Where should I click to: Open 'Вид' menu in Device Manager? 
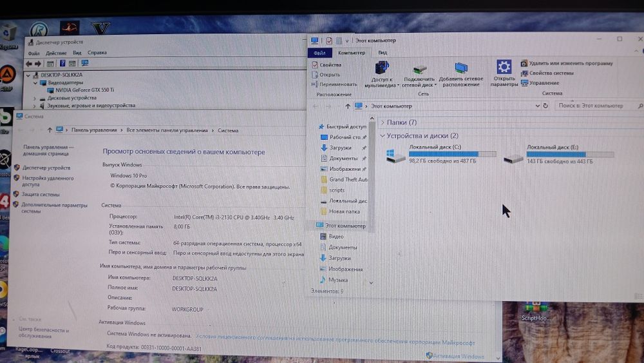click(77, 53)
